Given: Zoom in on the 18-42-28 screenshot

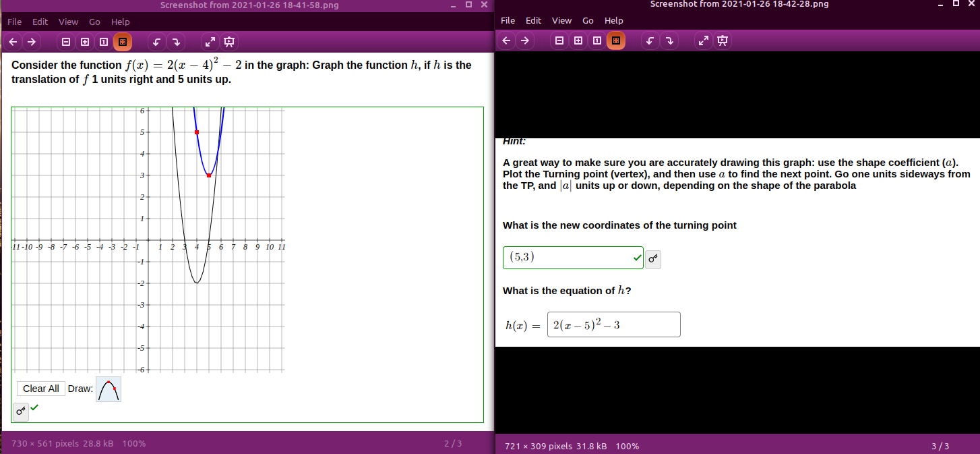Looking at the screenshot, I should [578, 40].
